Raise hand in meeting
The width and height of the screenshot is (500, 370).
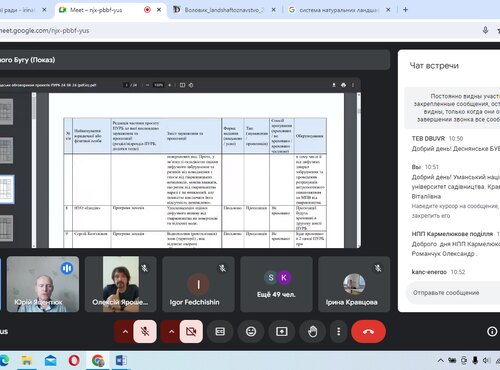point(312,331)
